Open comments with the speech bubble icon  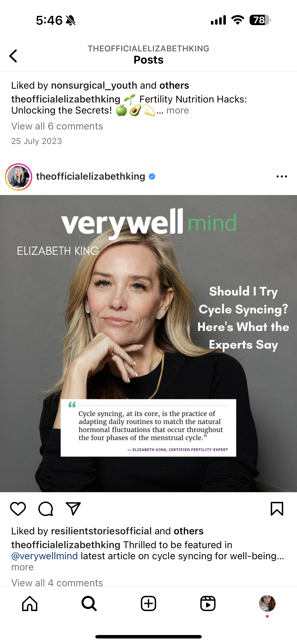click(46, 509)
